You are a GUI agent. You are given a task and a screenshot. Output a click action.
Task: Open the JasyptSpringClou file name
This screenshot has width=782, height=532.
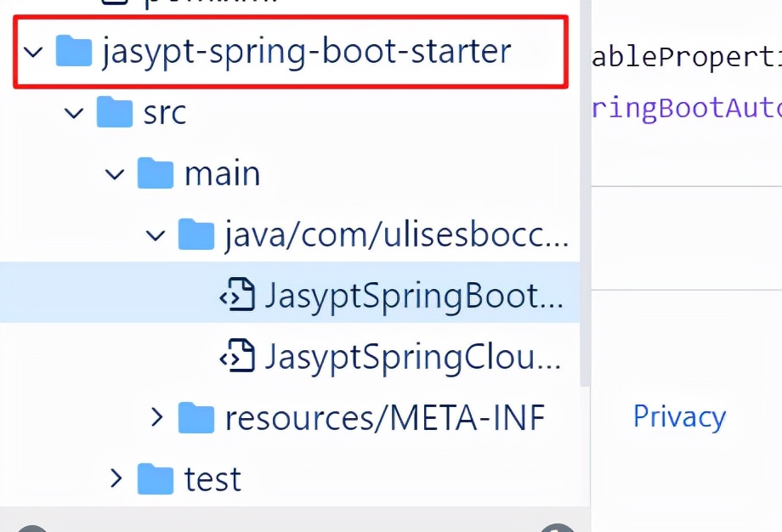pos(414,357)
